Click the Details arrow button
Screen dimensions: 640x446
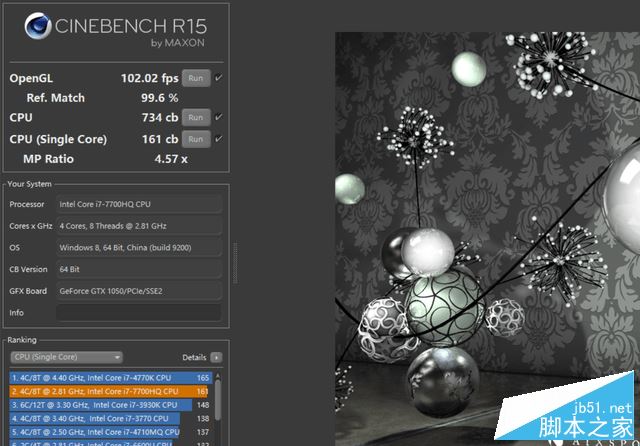(216, 357)
